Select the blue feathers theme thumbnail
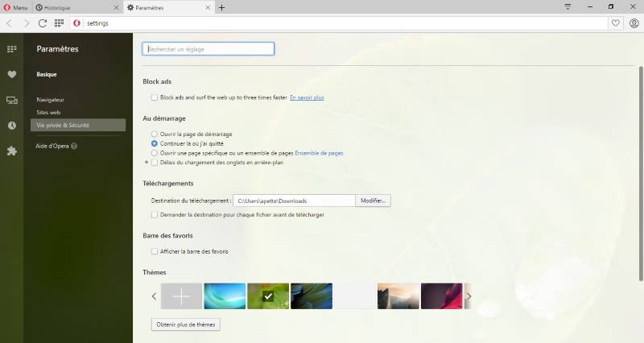 click(x=312, y=295)
